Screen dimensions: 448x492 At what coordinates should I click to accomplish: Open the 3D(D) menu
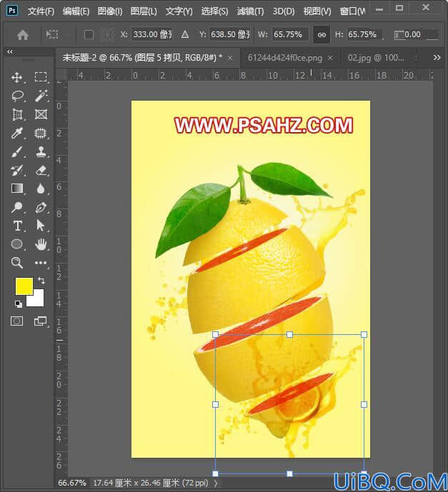[284, 11]
